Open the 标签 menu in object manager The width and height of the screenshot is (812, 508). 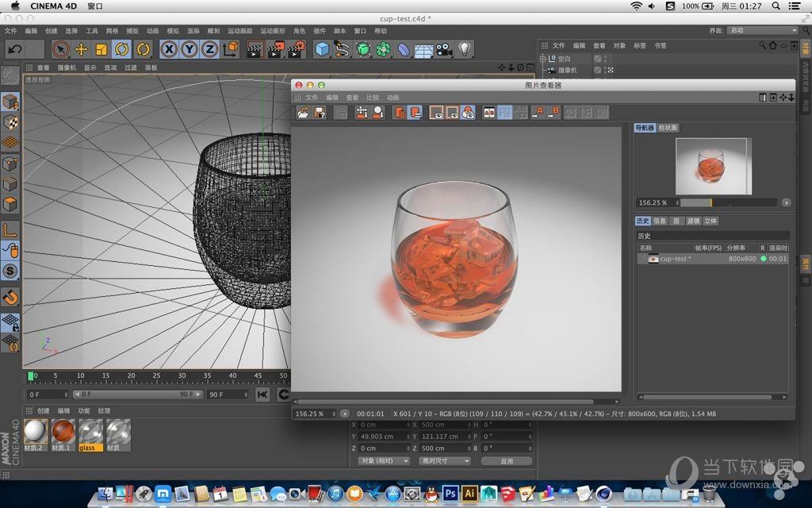(640, 45)
